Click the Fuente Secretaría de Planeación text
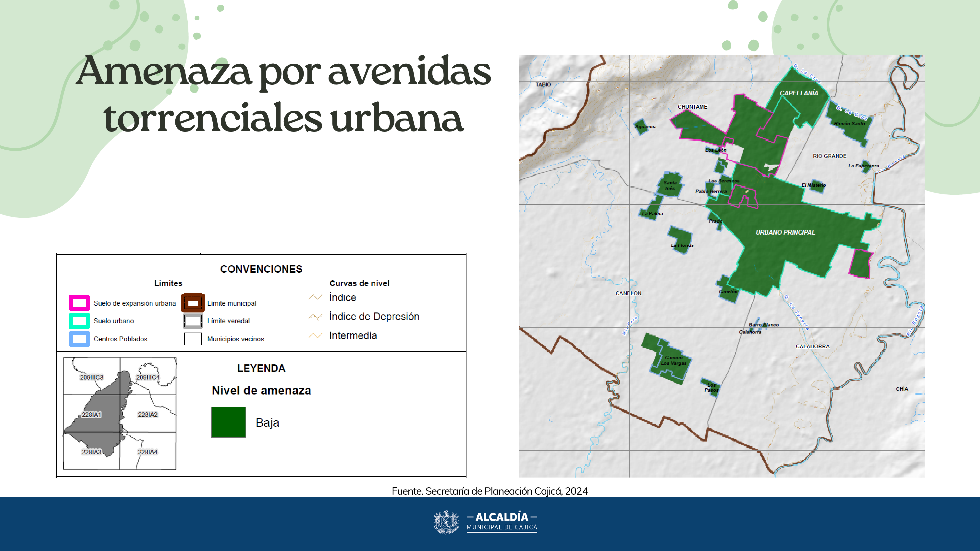The height and width of the screenshot is (551, 980). pyautogui.click(x=490, y=491)
